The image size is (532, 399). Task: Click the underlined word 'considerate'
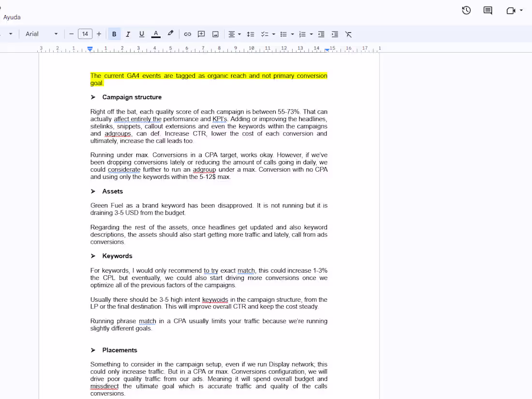pyautogui.click(x=124, y=170)
